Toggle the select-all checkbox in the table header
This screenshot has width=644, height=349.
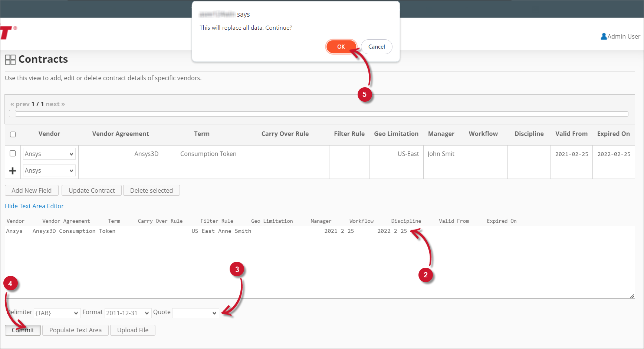click(x=13, y=134)
